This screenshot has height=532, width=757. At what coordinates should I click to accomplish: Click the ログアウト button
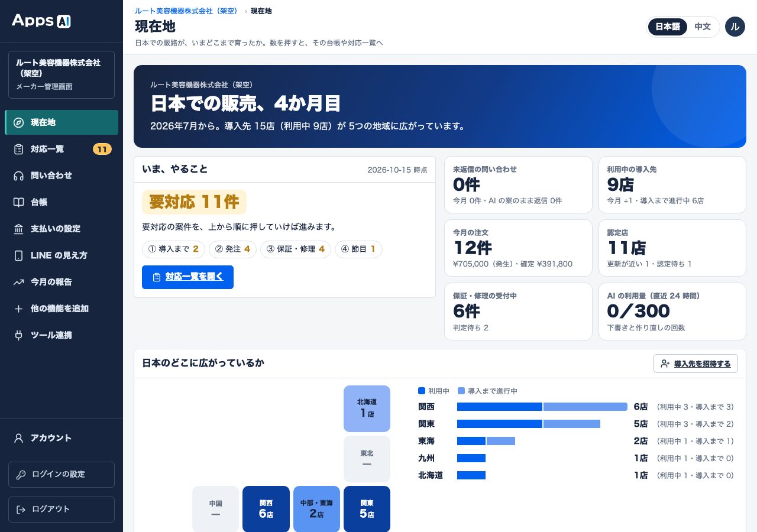(62, 510)
